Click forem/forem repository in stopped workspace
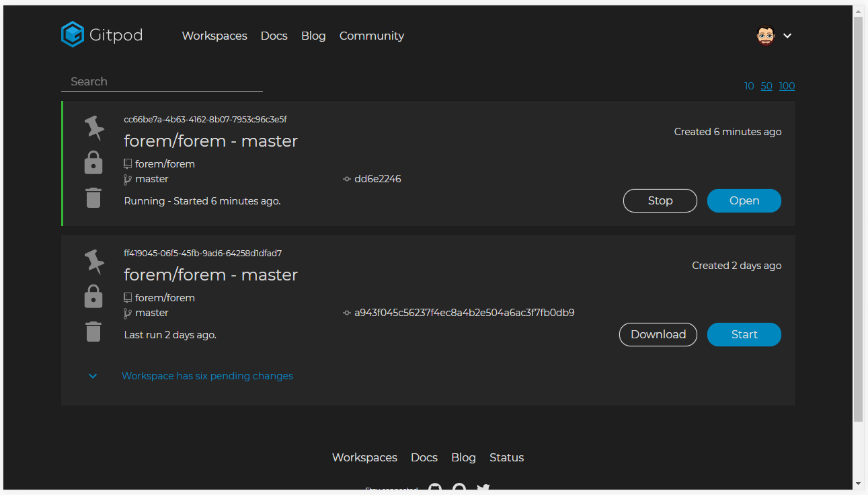 point(165,298)
